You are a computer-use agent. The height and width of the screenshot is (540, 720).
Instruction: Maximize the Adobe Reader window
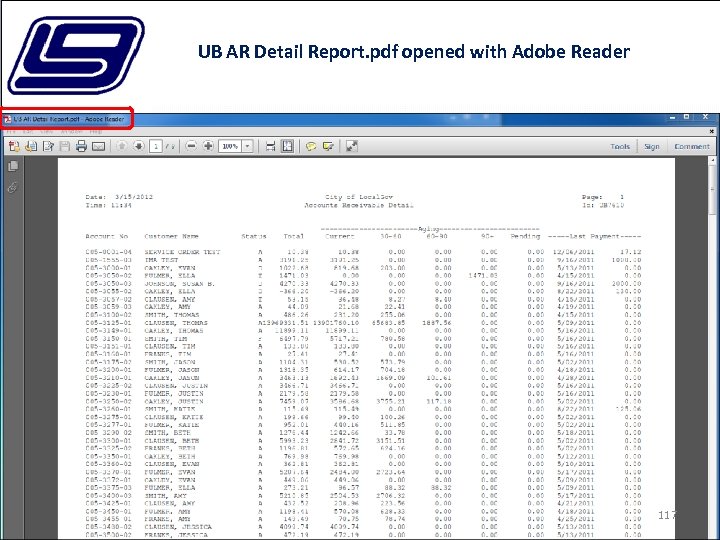coord(686,117)
